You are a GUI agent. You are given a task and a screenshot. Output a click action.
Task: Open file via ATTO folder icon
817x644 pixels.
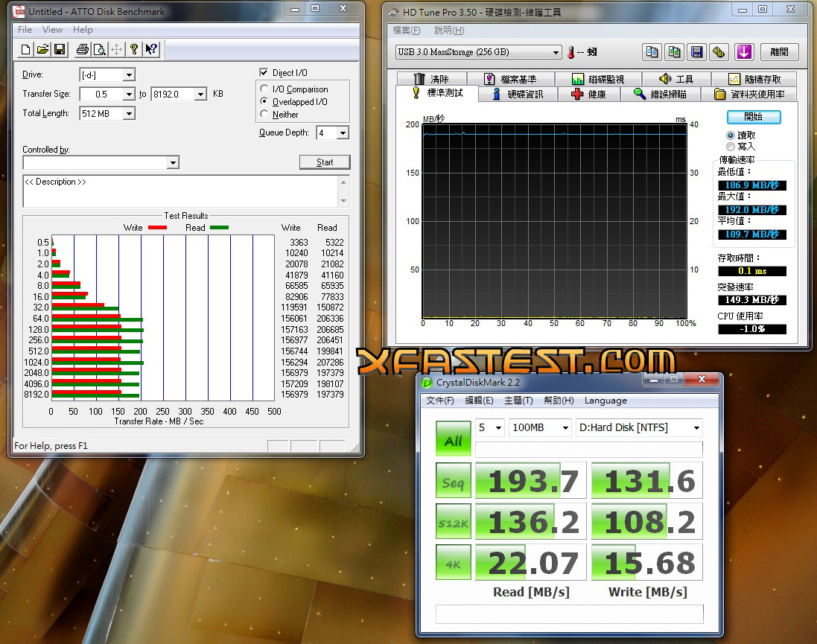click(x=42, y=49)
